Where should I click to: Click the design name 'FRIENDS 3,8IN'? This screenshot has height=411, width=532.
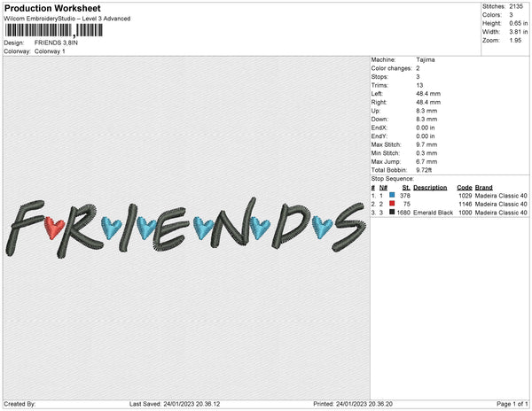56,43
